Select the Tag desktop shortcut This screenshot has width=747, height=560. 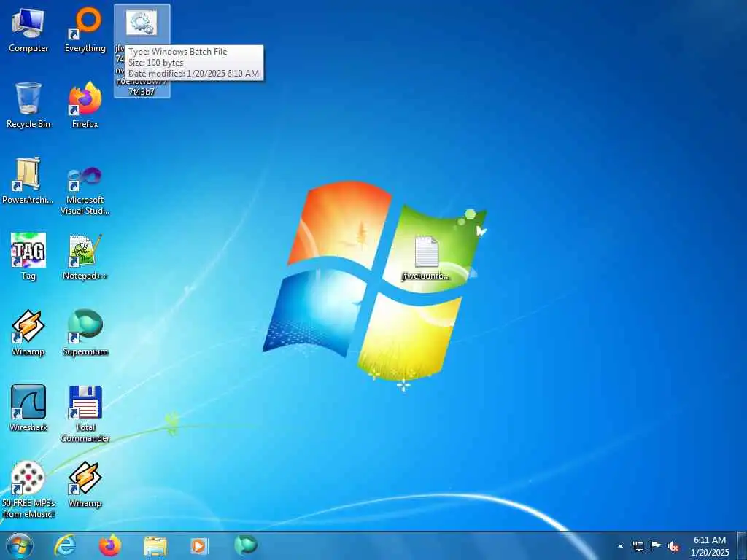pyautogui.click(x=28, y=257)
